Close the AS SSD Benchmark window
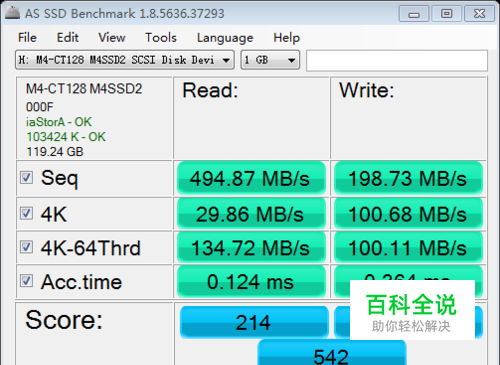 click(x=479, y=14)
